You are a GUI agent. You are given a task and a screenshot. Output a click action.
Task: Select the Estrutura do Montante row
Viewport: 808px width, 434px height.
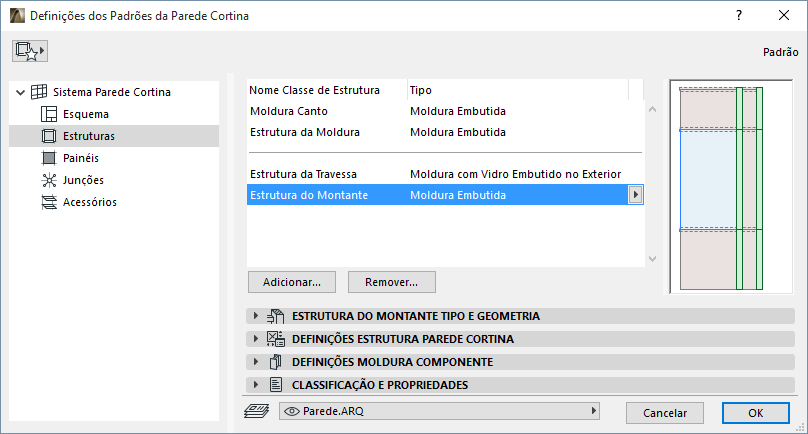tap(445, 195)
